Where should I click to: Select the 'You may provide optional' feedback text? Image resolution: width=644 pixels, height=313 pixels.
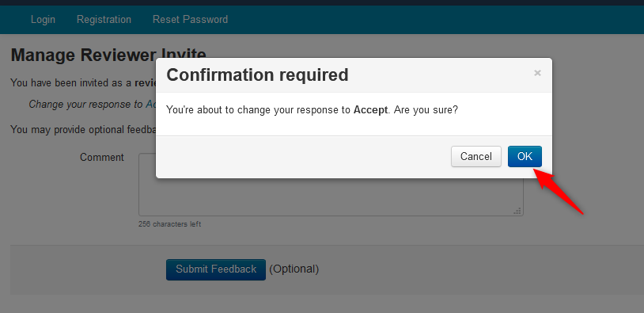pyautogui.click(x=83, y=130)
